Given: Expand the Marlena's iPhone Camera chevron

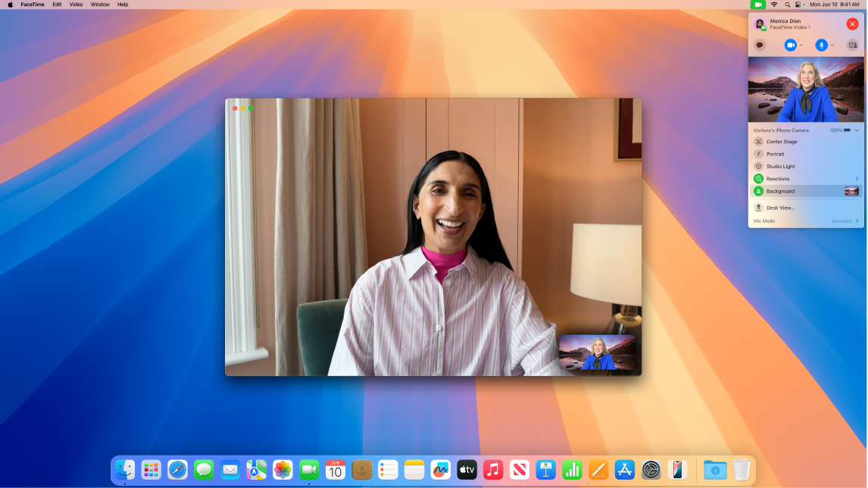Looking at the screenshot, I should pyautogui.click(x=857, y=130).
